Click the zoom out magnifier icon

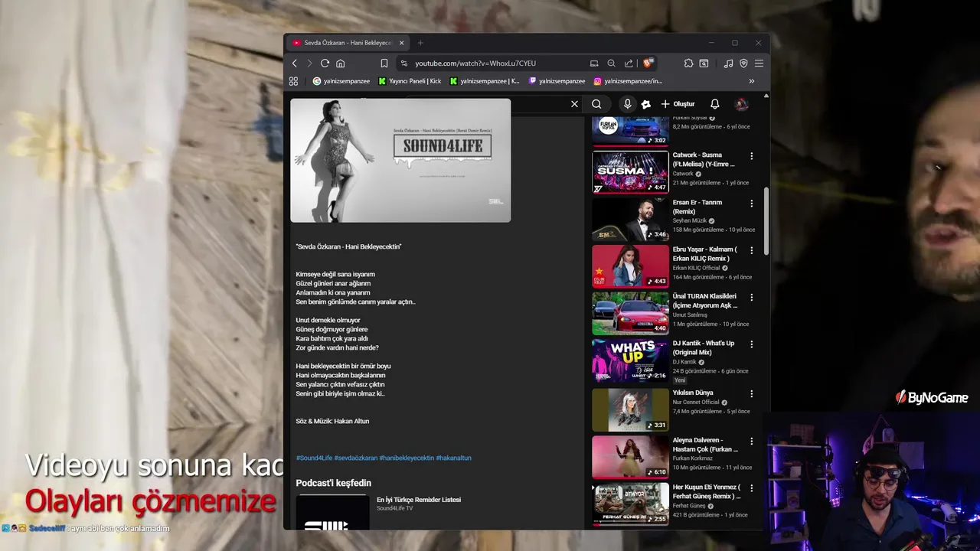coord(611,64)
